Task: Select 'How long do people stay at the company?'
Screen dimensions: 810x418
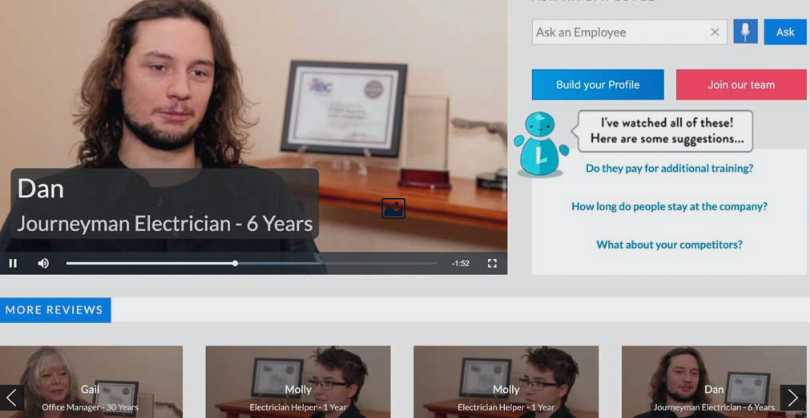Action: (669, 207)
